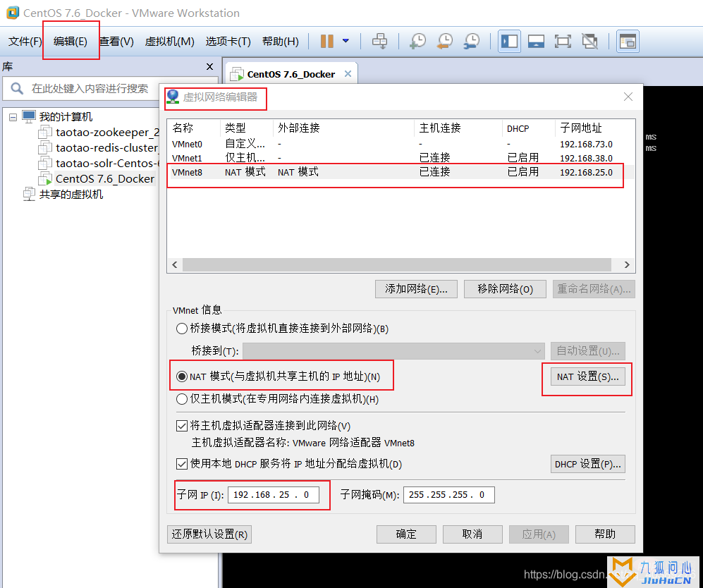Select the VMnet0 network row
The height and width of the screenshot is (588, 703).
(x=401, y=144)
